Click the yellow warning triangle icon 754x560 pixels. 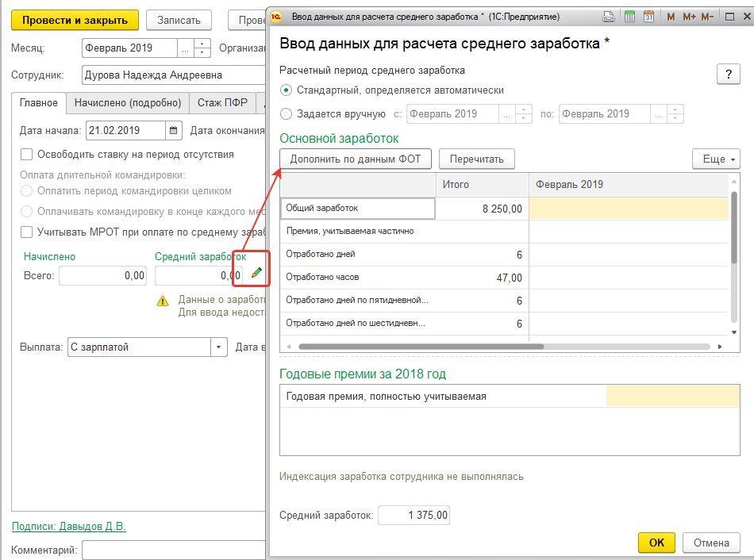(163, 301)
